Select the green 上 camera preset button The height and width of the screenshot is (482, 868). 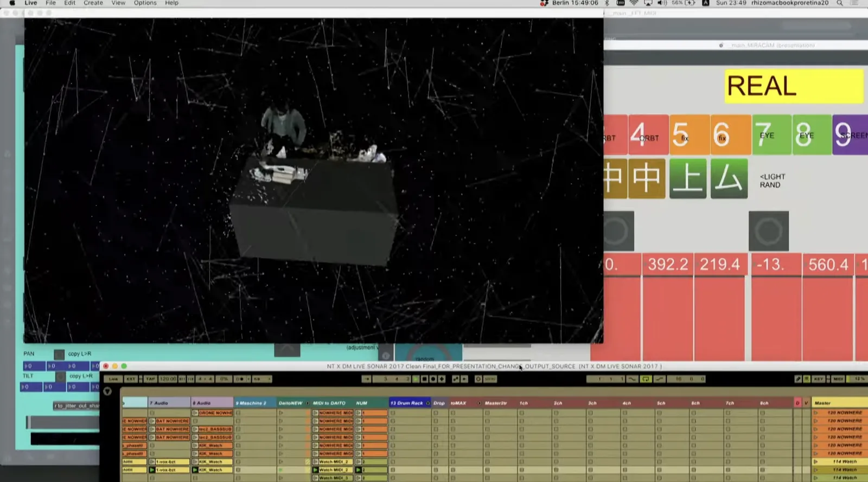(x=687, y=178)
